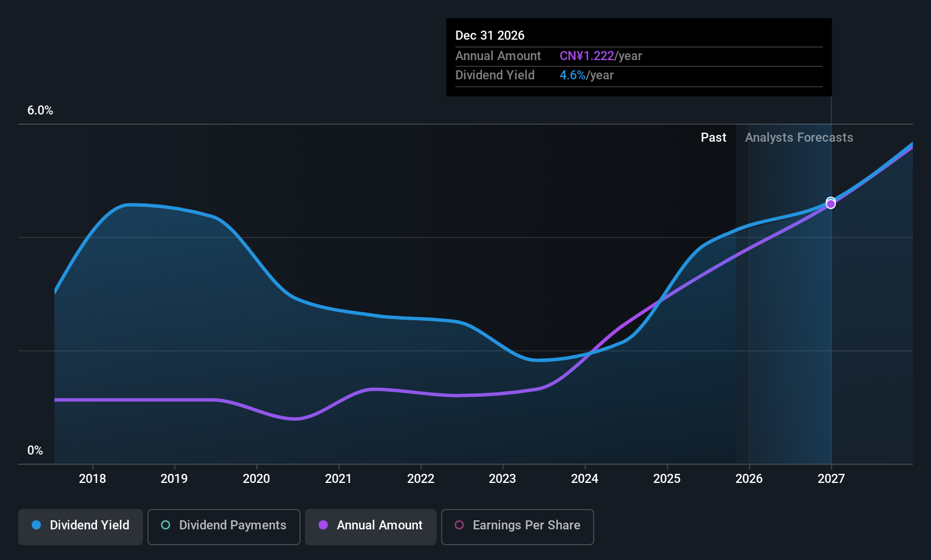Viewport: 931px width, 560px height.
Task: Click the purple CN¥1.222/year value in tooltip
Action: pos(586,56)
